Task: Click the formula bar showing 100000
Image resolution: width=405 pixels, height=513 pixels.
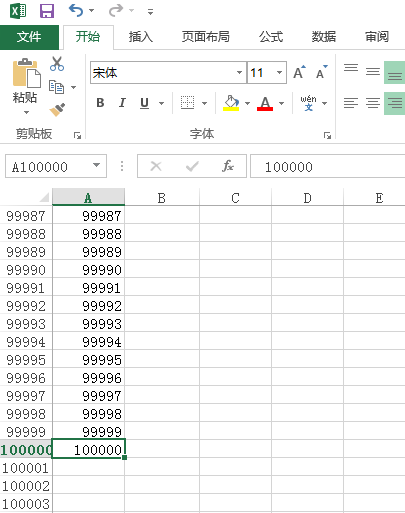Action: click(328, 166)
